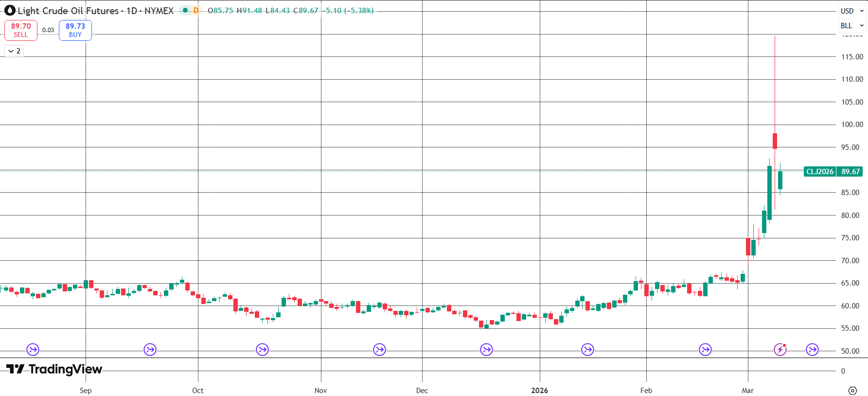
Task: Click the Dec label on the time axis
Action: click(x=422, y=391)
